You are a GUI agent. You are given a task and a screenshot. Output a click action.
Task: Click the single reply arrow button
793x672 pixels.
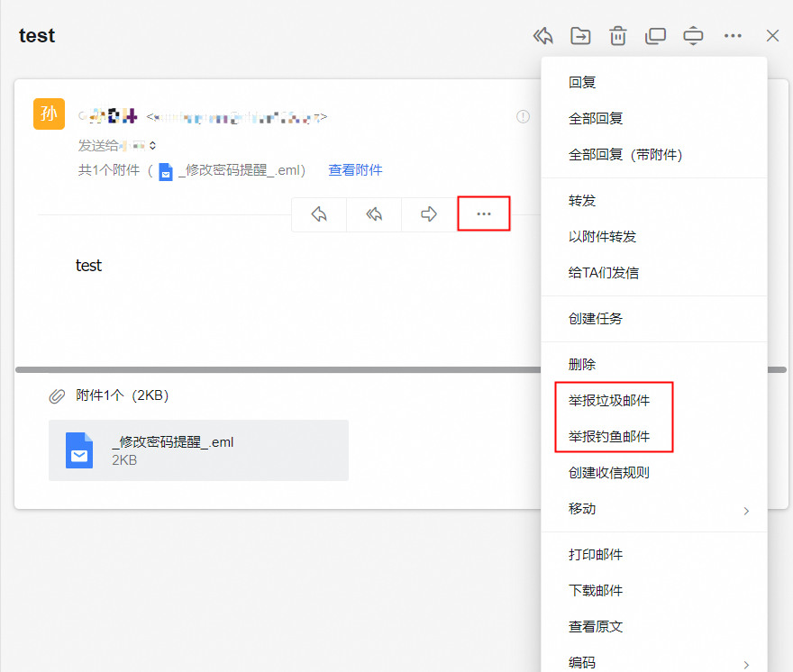point(319,213)
